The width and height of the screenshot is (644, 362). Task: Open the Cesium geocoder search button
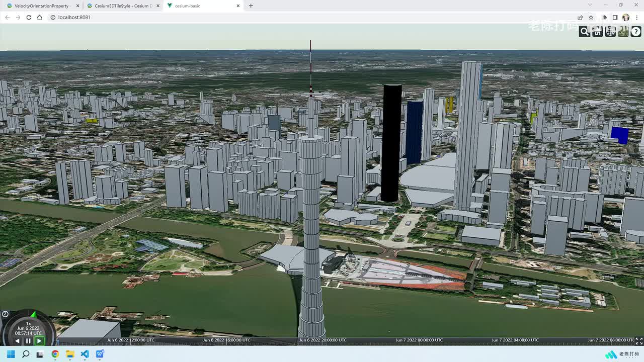pos(585,32)
